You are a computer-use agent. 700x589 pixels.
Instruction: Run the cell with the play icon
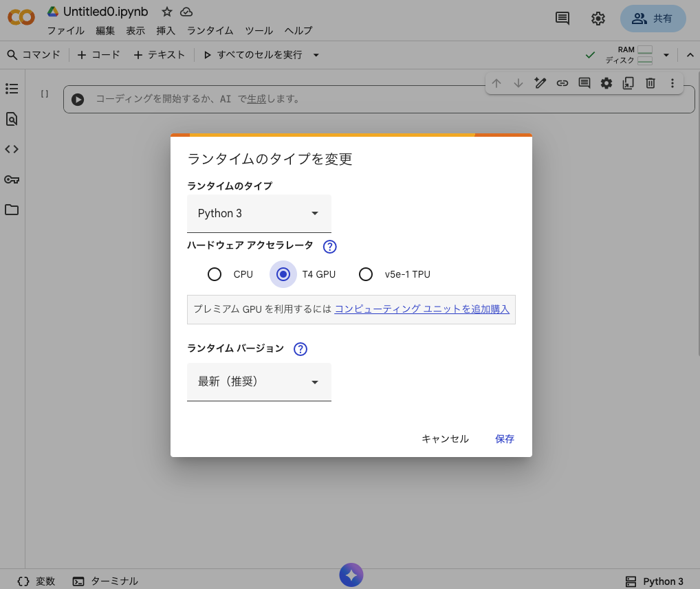tap(78, 100)
